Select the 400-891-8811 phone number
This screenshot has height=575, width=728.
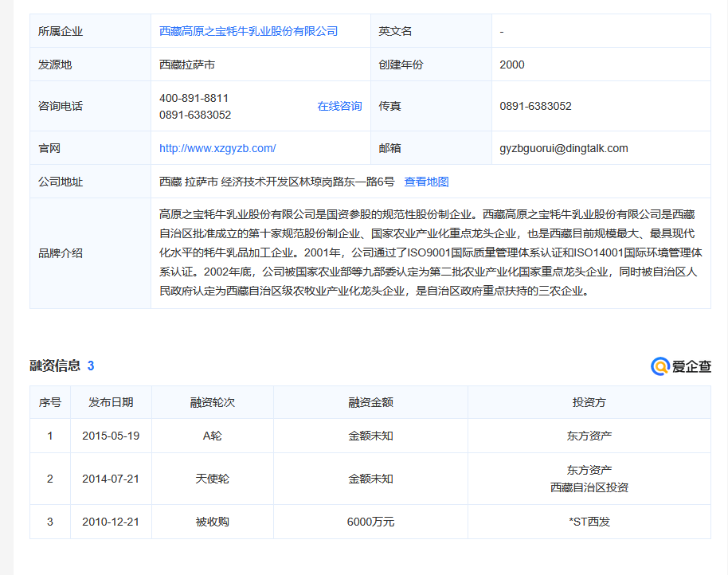(x=194, y=98)
